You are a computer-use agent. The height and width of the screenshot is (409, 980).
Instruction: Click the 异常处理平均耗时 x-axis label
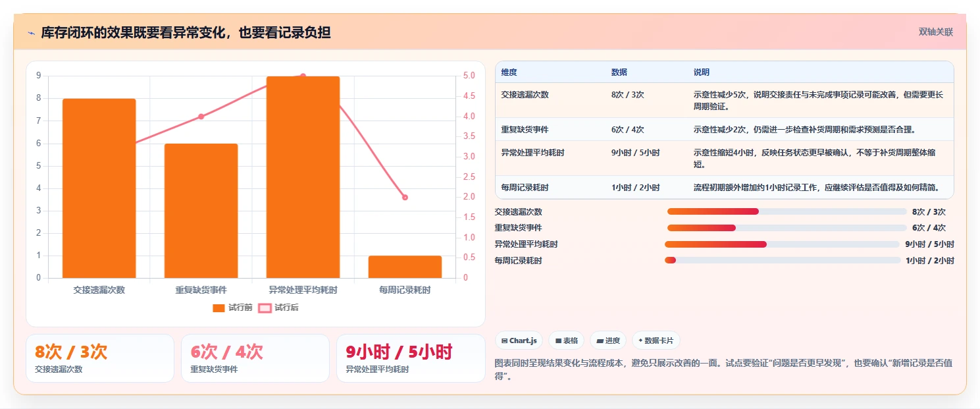[x=303, y=290]
